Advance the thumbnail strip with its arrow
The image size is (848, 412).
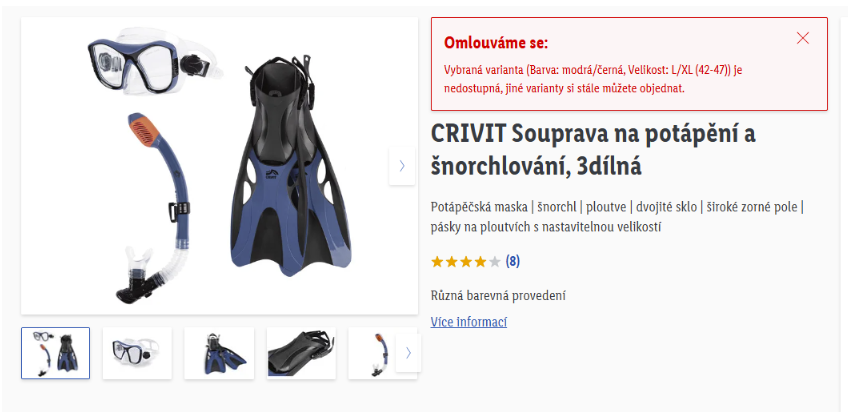point(408,353)
